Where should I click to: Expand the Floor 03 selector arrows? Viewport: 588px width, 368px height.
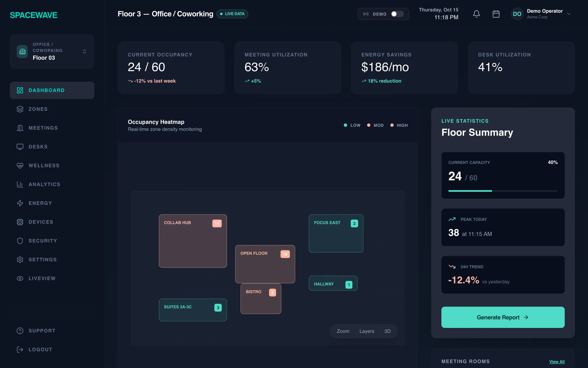[x=84, y=52]
